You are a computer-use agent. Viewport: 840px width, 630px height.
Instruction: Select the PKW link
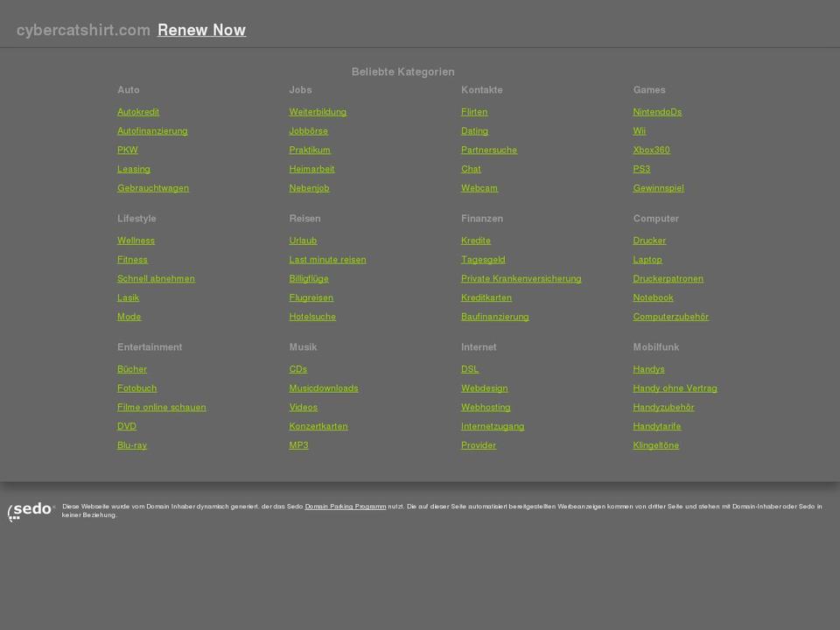coord(128,150)
